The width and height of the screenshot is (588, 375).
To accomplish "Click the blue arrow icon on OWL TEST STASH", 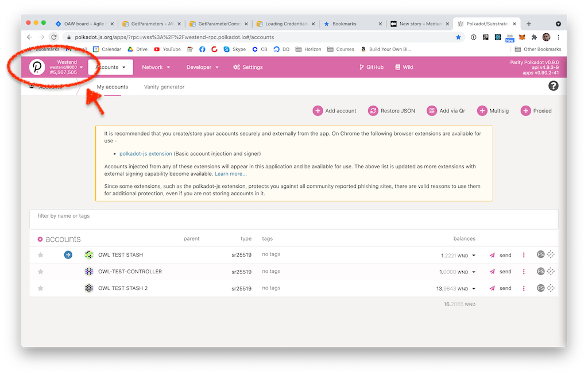I will pyautogui.click(x=68, y=255).
